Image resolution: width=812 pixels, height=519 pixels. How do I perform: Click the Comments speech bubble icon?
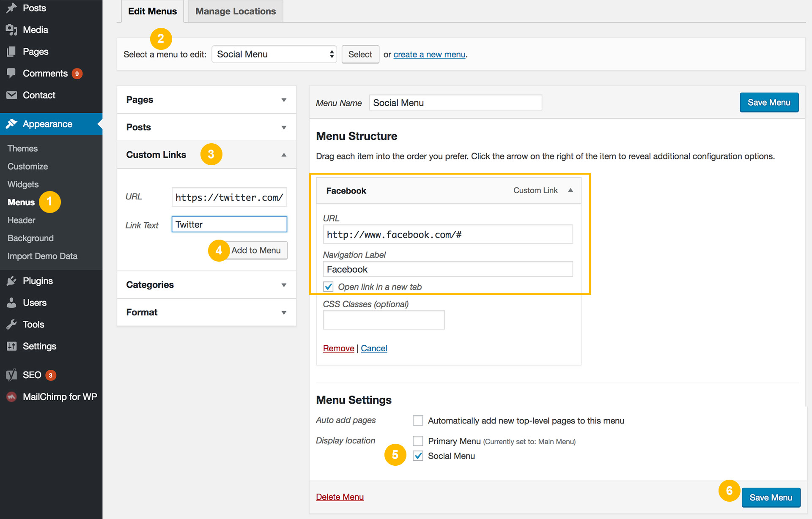11,73
